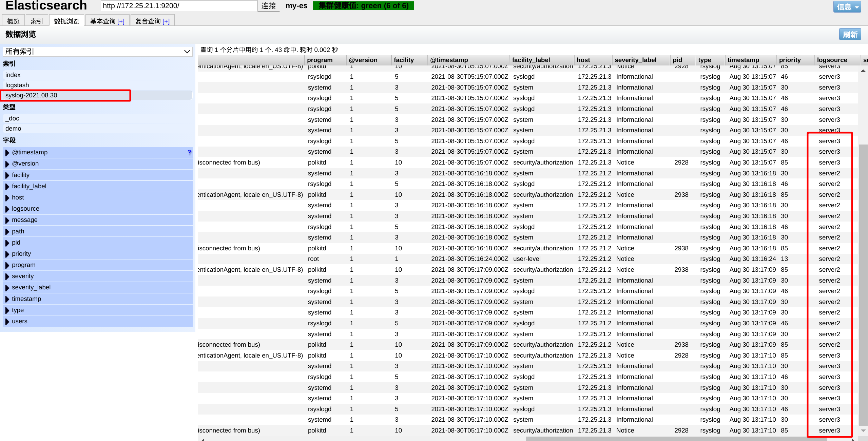868x441 pixels.
Task: Expand the logsource field triangle
Action: click(x=7, y=209)
